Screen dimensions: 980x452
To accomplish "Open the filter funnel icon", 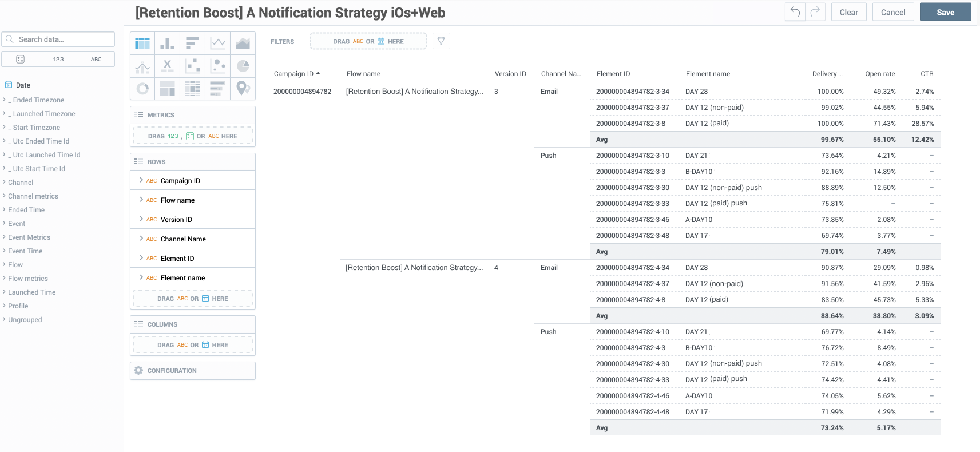I will pos(441,41).
